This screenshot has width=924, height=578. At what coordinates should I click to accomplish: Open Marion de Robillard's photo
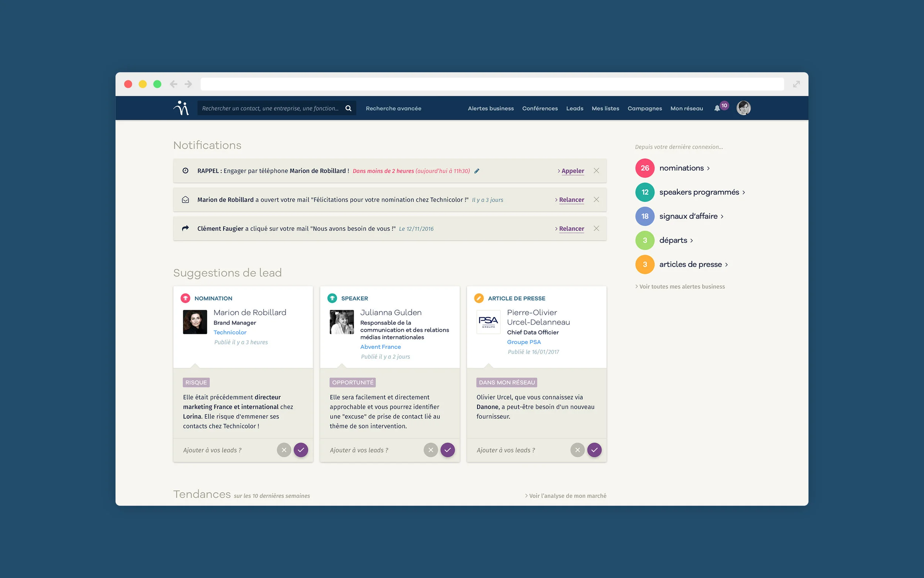pos(195,322)
